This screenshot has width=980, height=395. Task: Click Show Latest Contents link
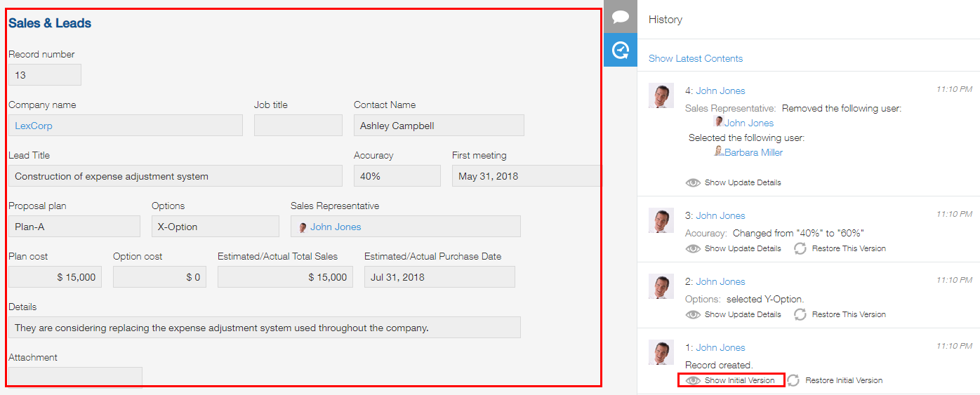(695, 59)
